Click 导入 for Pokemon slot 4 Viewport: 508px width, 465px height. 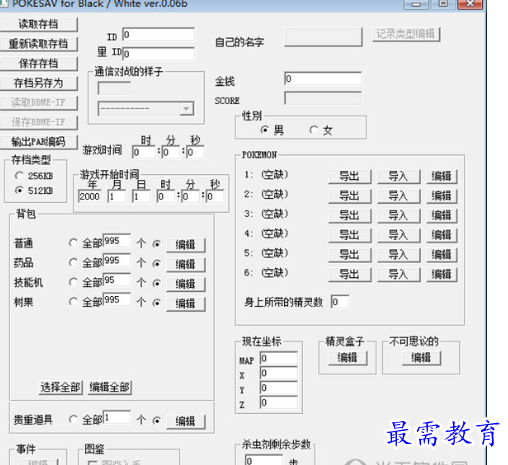tap(399, 235)
